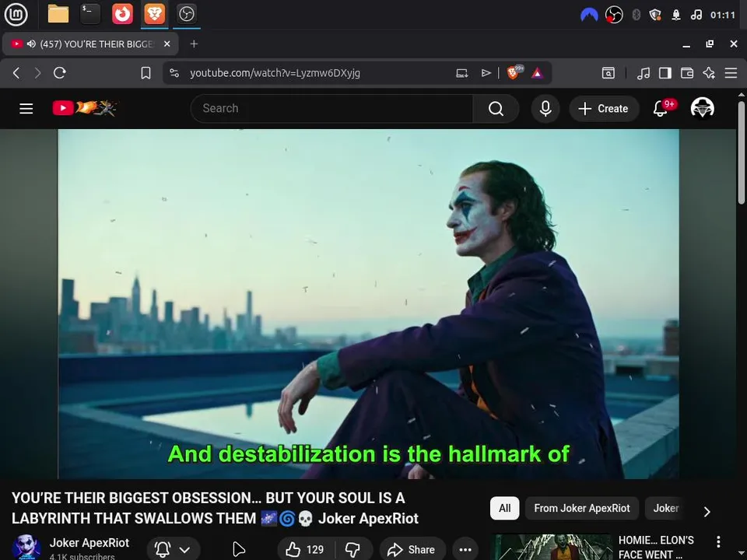Image resolution: width=747 pixels, height=560 pixels.
Task: Open the music note tray applet
Action: tap(696, 16)
